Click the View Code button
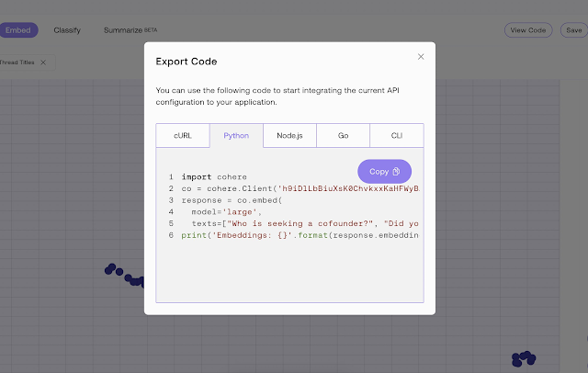The width and height of the screenshot is (588, 373). click(528, 30)
